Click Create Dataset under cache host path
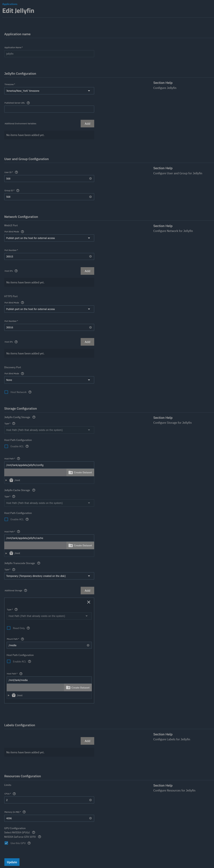The height and width of the screenshot is (868, 214). (x=80, y=545)
